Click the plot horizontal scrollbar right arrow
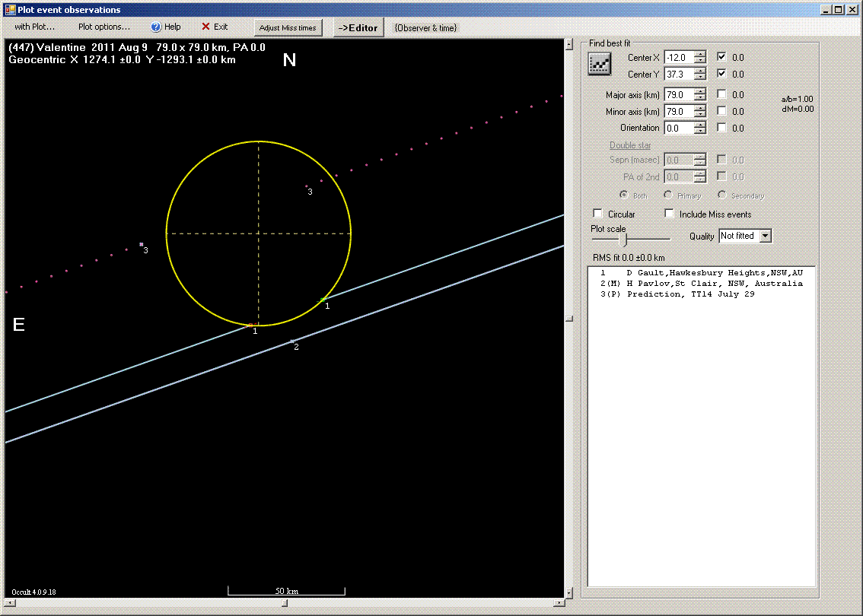863x616 pixels. (x=559, y=603)
